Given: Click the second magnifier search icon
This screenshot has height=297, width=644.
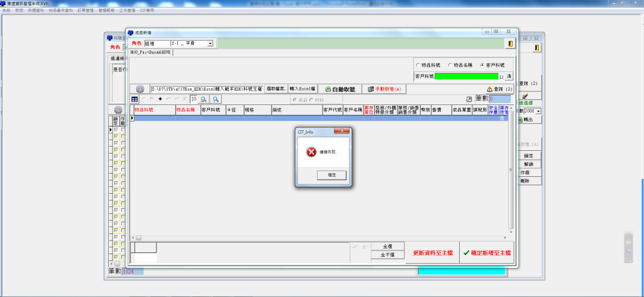Looking at the screenshot, I should [215, 99].
